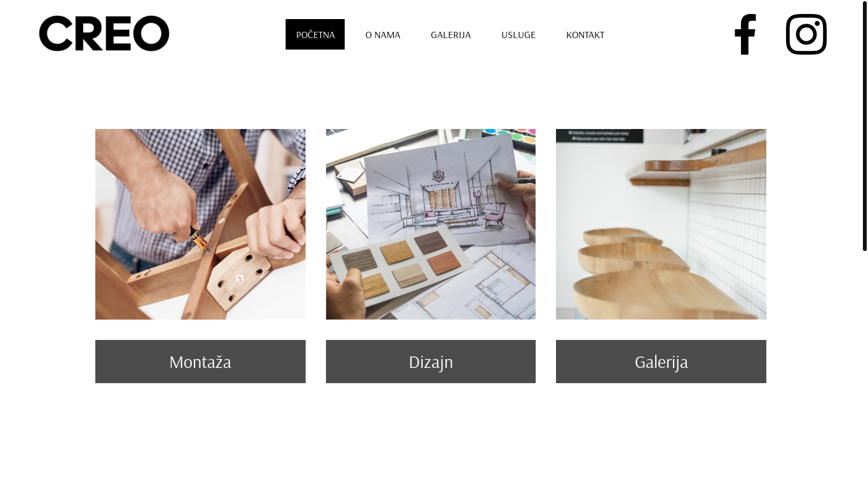The image size is (868, 488).
Task: Click the wood sample swatches in the design photo
Action: tap(400, 264)
